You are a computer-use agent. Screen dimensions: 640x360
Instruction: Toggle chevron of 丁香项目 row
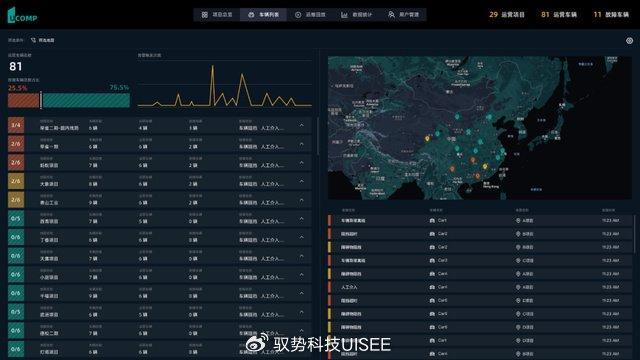(302, 237)
